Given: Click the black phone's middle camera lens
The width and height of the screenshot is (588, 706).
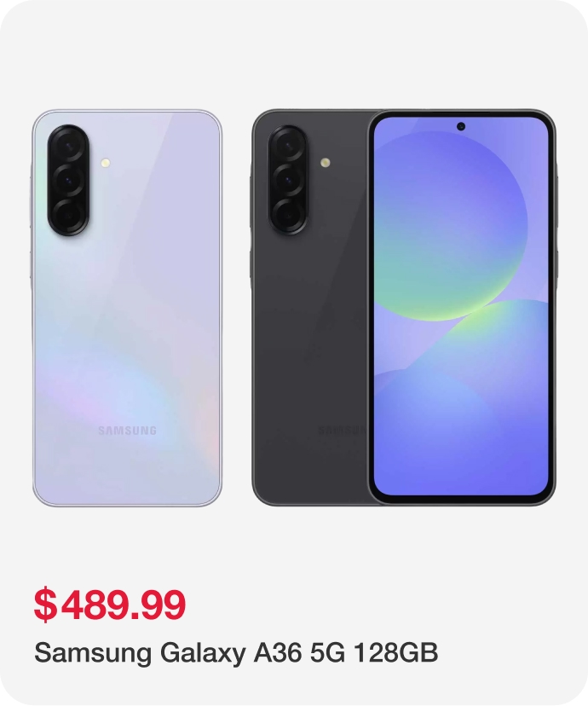Looking at the screenshot, I should (288, 181).
